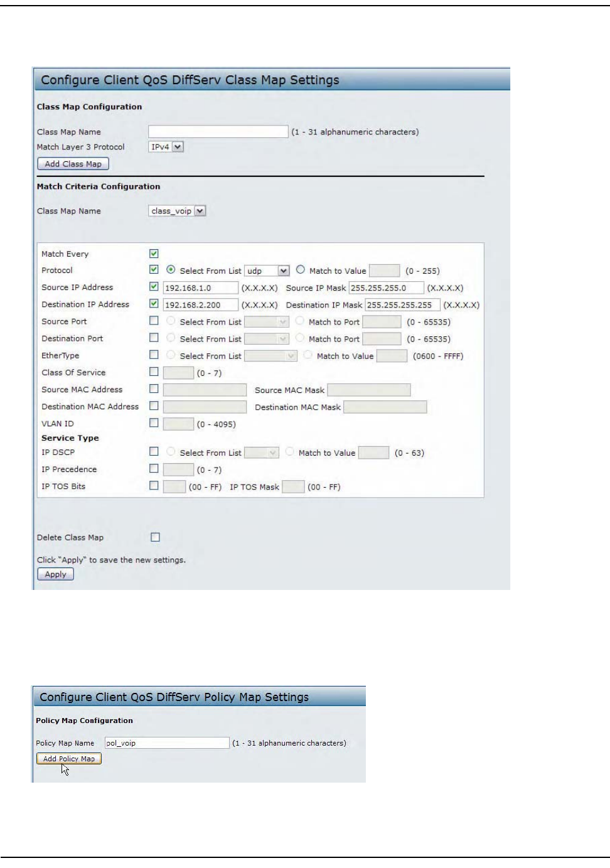Uncheck the Protocol checkbox
Image resolution: width=610 pixels, height=868 pixels.
click(x=154, y=269)
